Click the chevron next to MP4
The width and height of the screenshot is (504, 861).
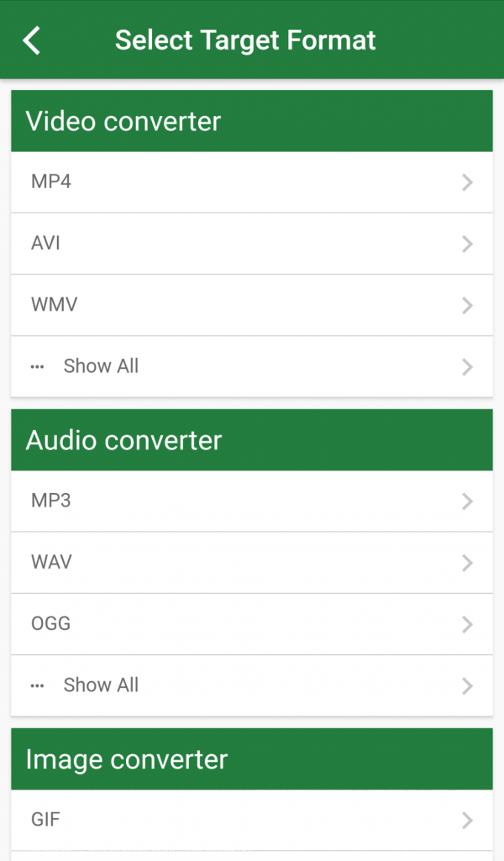tap(468, 182)
